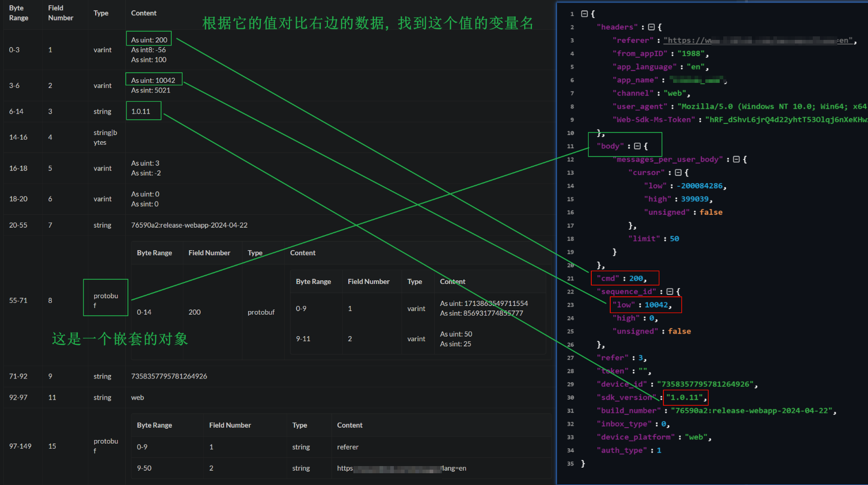Click line number 35 in the JSON gutter
This screenshot has width=868, height=485.
[x=570, y=464]
